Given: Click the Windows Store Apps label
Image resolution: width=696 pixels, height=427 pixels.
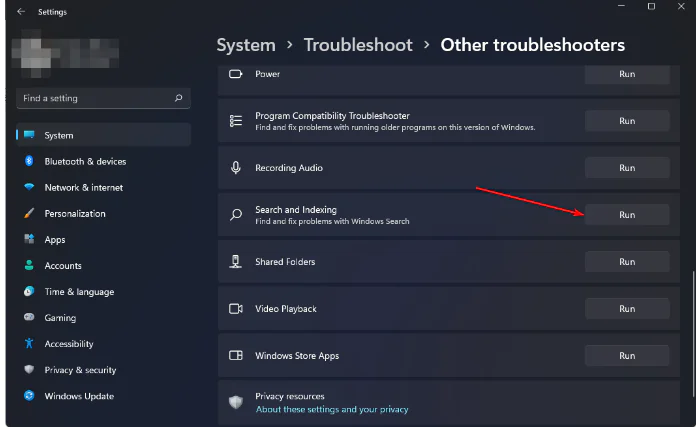Looking at the screenshot, I should click(297, 356).
